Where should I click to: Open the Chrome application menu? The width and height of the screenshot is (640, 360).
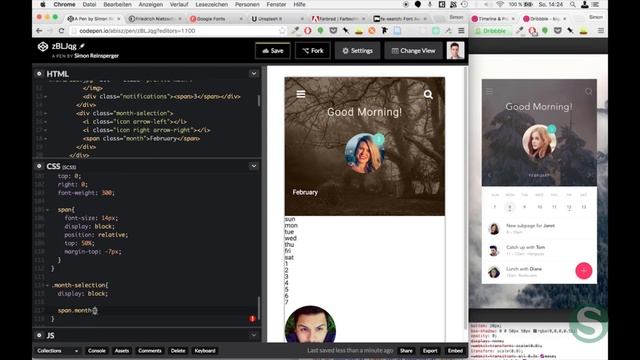(64, 4)
